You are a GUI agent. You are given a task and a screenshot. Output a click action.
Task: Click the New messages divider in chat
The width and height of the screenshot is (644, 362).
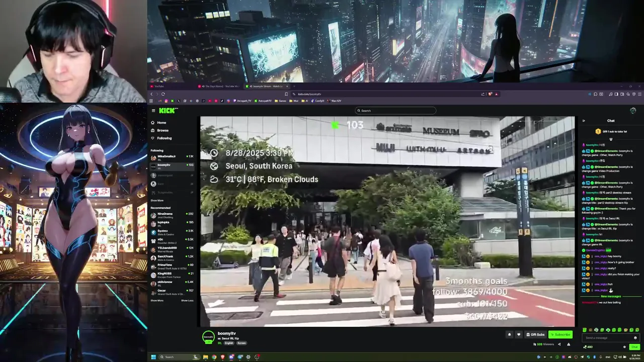611,297
